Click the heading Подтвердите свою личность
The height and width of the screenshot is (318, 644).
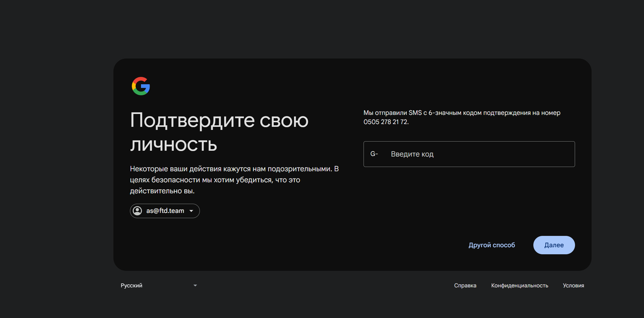coord(219,132)
